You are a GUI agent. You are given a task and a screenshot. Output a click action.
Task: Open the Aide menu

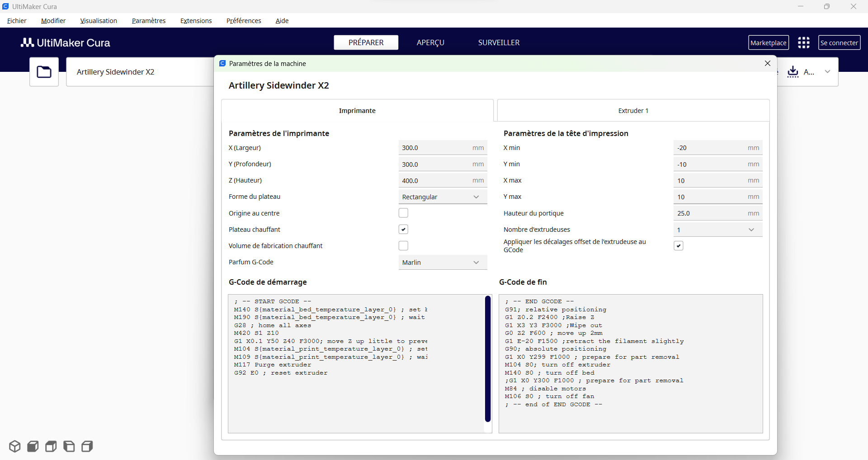282,21
